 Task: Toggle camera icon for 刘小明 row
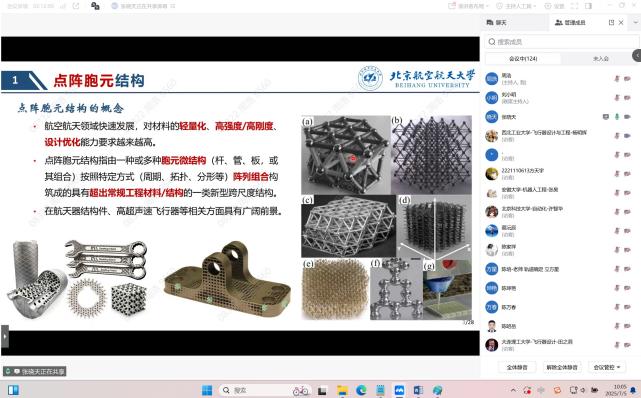pyautogui.click(x=627, y=98)
